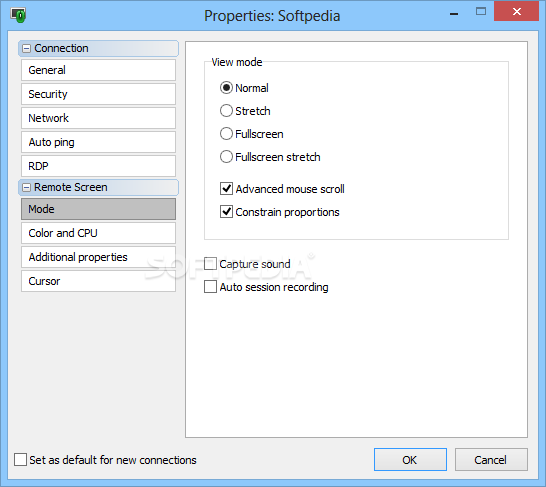This screenshot has height=487, width=546.
Task: Click the app icon in the title bar
Action: pyautogui.click(x=18, y=16)
